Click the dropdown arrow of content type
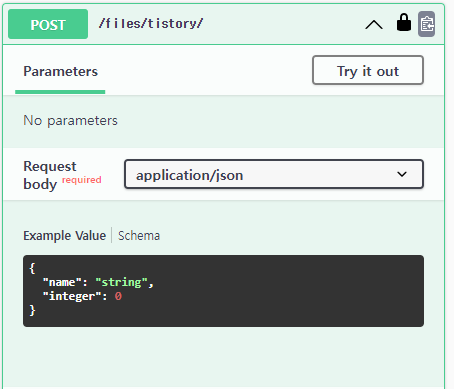The width and height of the screenshot is (454, 389). [402, 174]
